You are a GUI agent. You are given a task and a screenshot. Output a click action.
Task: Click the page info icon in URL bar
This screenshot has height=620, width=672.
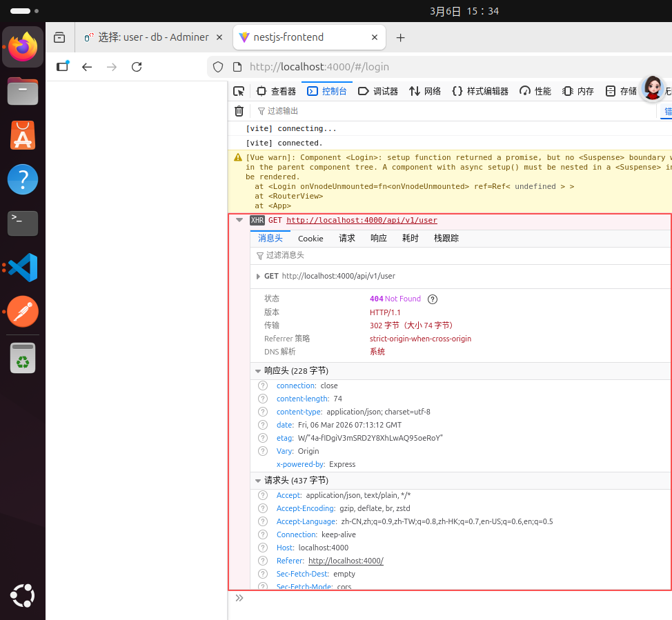click(237, 67)
